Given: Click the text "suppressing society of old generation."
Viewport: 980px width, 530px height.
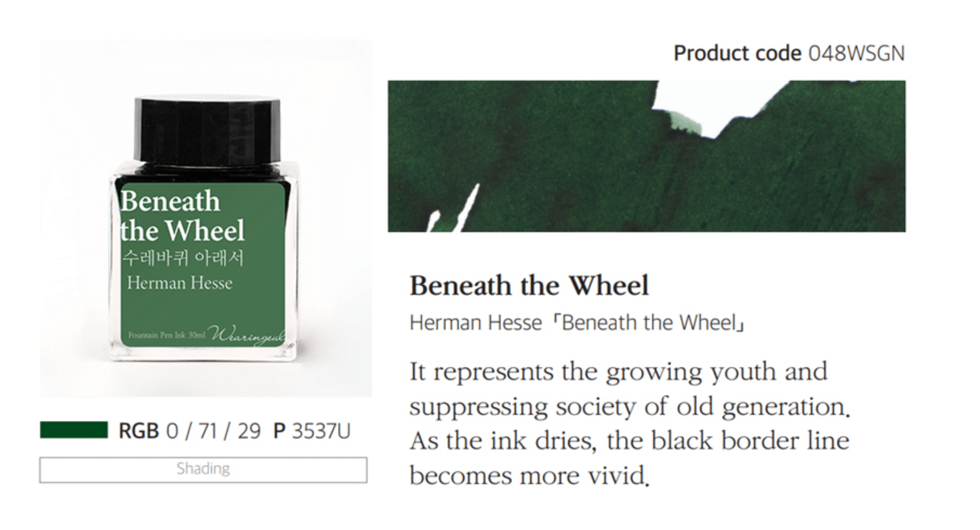Looking at the screenshot, I should [x=629, y=407].
